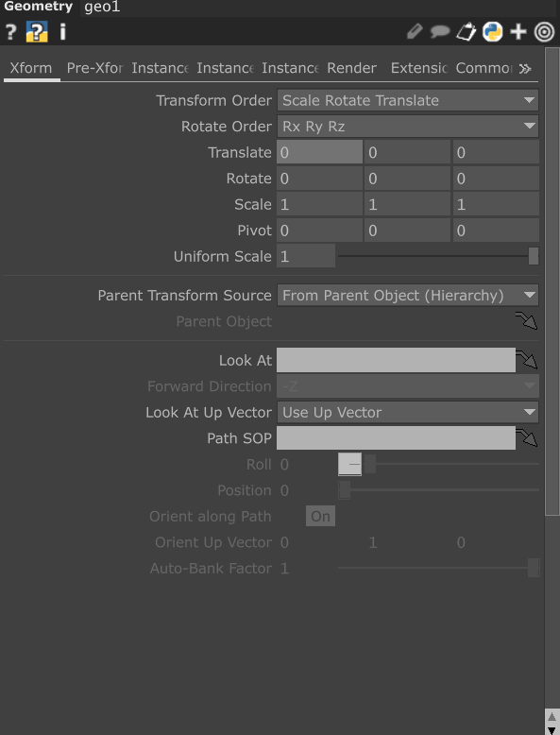
Task: Click the highlighted yellow help icon
Action: [x=37, y=32]
